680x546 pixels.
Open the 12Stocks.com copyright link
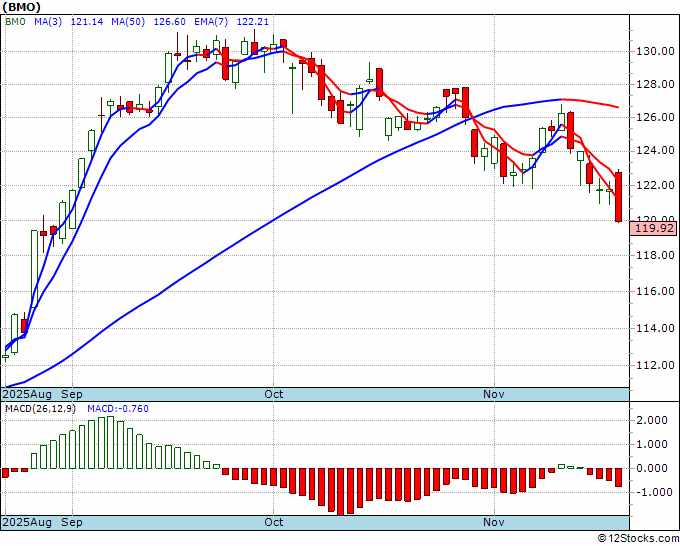pyautogui.click(x=638, y=539)
